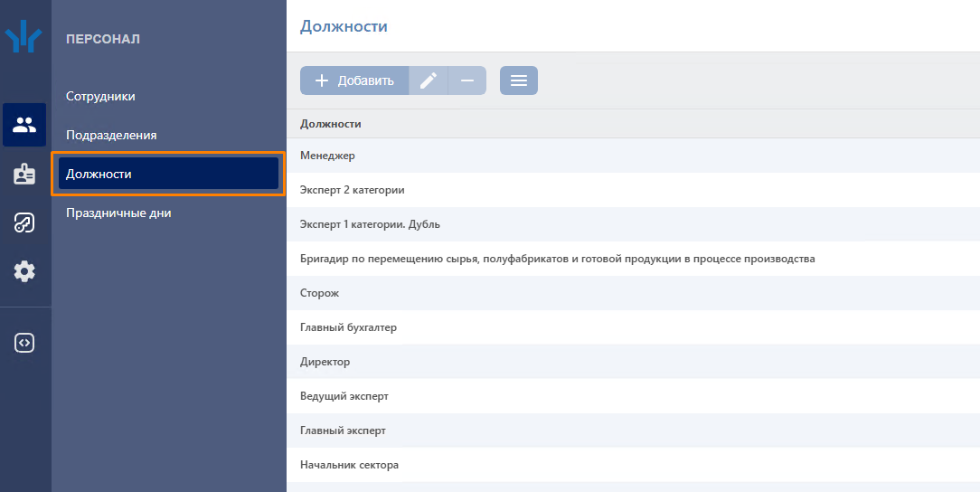Click the application logo icon
980x492 pixels.
(24, 39)
